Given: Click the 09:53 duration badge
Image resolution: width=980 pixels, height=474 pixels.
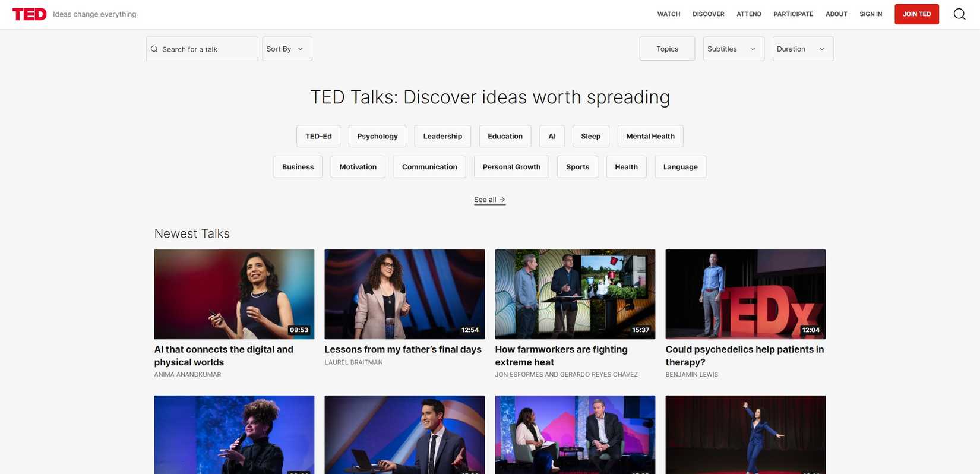Looking at the screenshot, I should 299,330.
